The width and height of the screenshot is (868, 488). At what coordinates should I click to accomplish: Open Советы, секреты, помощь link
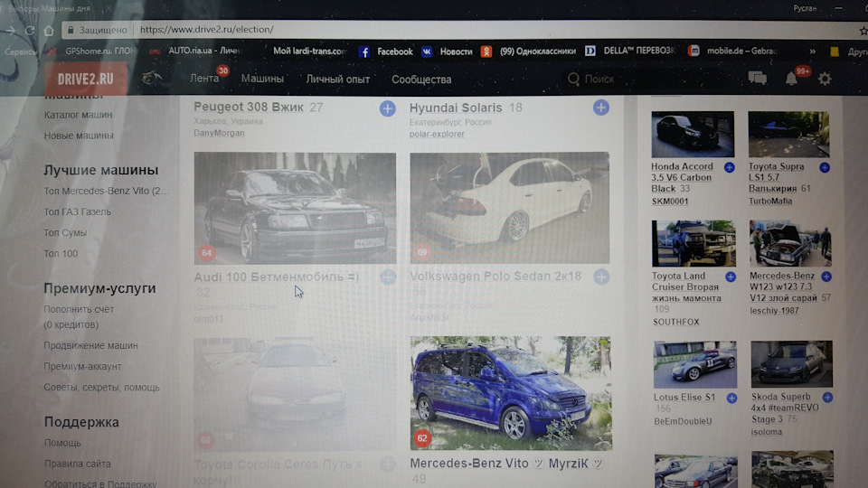pyautogui.click(x=102, y=388)
